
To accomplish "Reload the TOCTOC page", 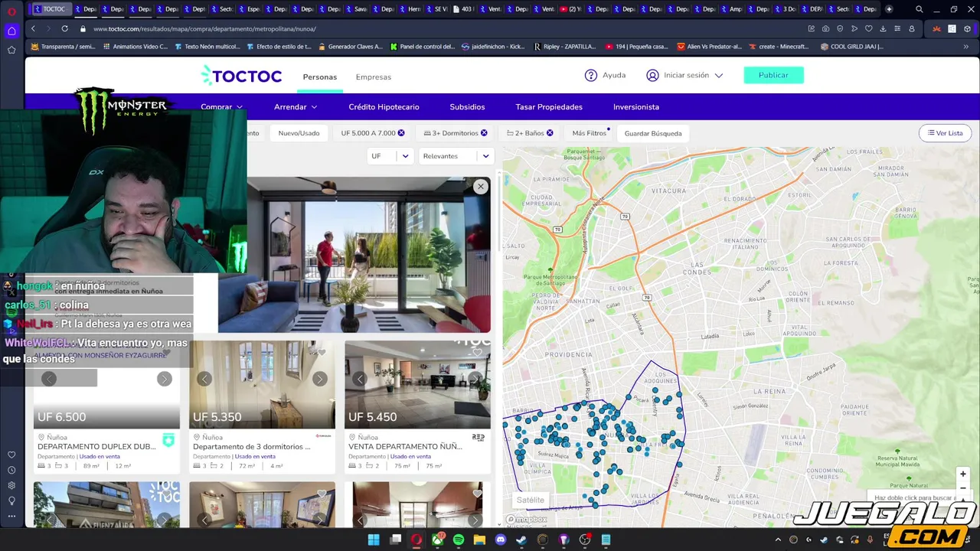I will coord(64,28).
